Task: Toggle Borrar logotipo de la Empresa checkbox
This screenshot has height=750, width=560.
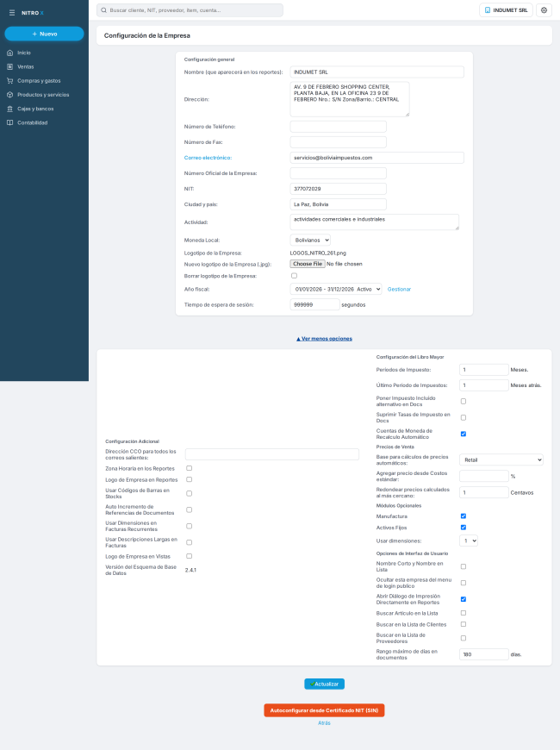Action: (294, 276)
